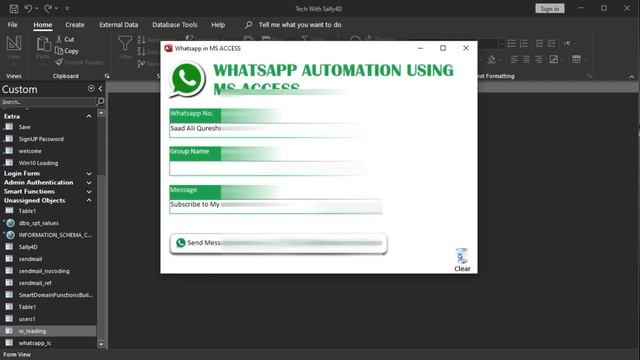Click Copy in the Clipboard group
Screen dimensions: 640x360
click(x=67, y=51)
